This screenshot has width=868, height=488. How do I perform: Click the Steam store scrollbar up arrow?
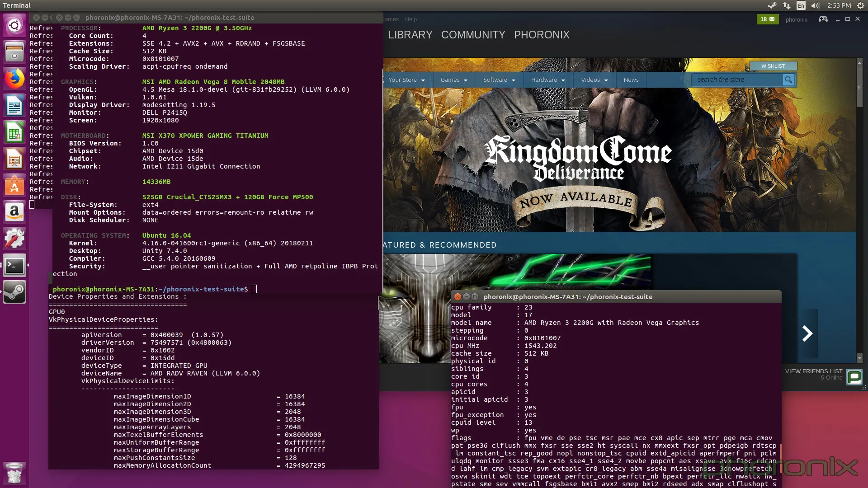pyautogui.click(x=860, y=63)
